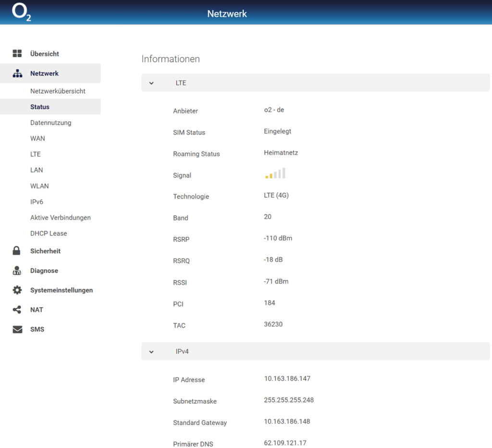Click the LTE signal strength bars
Screen dimensions: 492x448
point(275,174)
